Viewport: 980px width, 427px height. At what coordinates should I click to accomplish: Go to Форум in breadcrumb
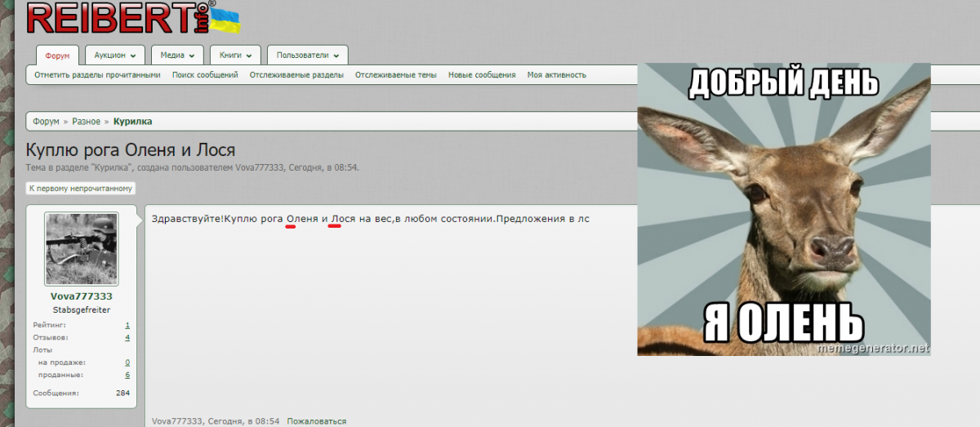[x=46, y=122]
